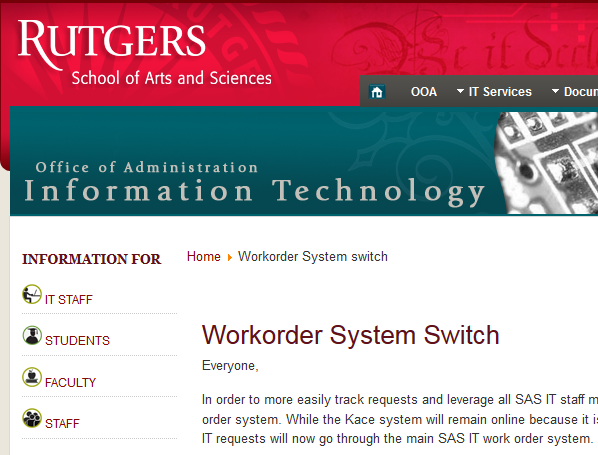Click the orange breadcrumb arrow separator
The width and height of the screenshot is (598, 455).
tap(230, 257)
